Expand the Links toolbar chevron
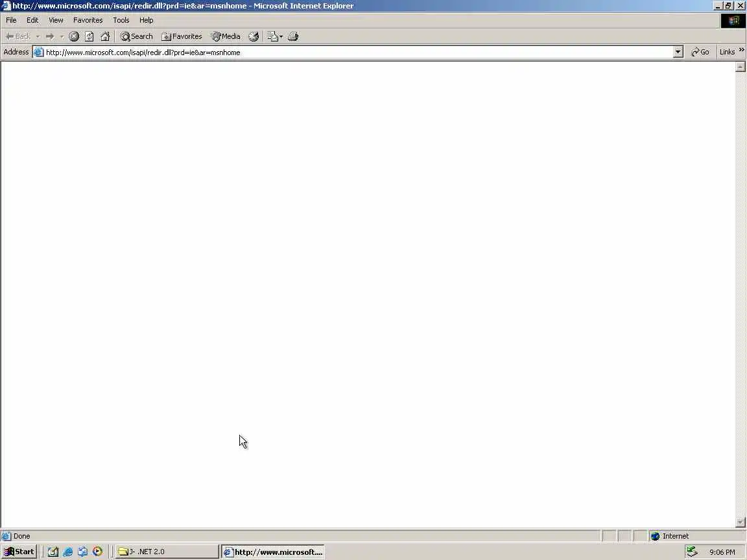The width and height of the screenshot is (747, 560). [x=741, y=49]
